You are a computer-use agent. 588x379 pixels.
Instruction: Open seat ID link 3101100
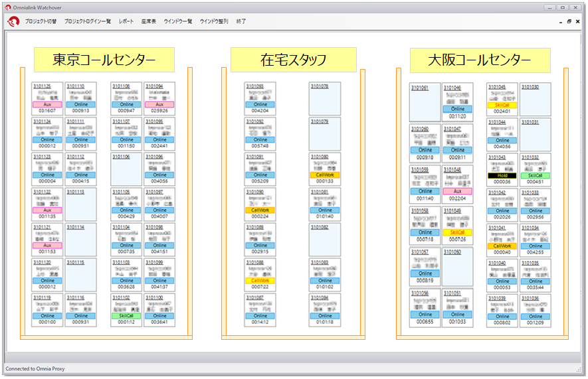154,298
